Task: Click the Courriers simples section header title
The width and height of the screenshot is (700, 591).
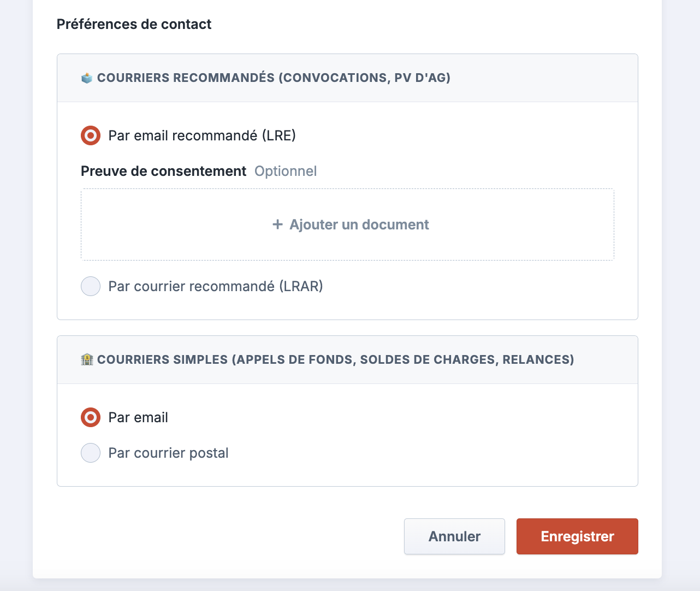Action: 335,359
